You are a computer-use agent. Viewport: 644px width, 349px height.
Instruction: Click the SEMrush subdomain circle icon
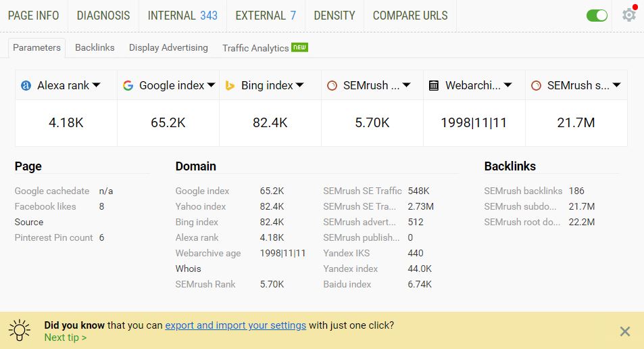pyautogui.click(x=536, y=85)
